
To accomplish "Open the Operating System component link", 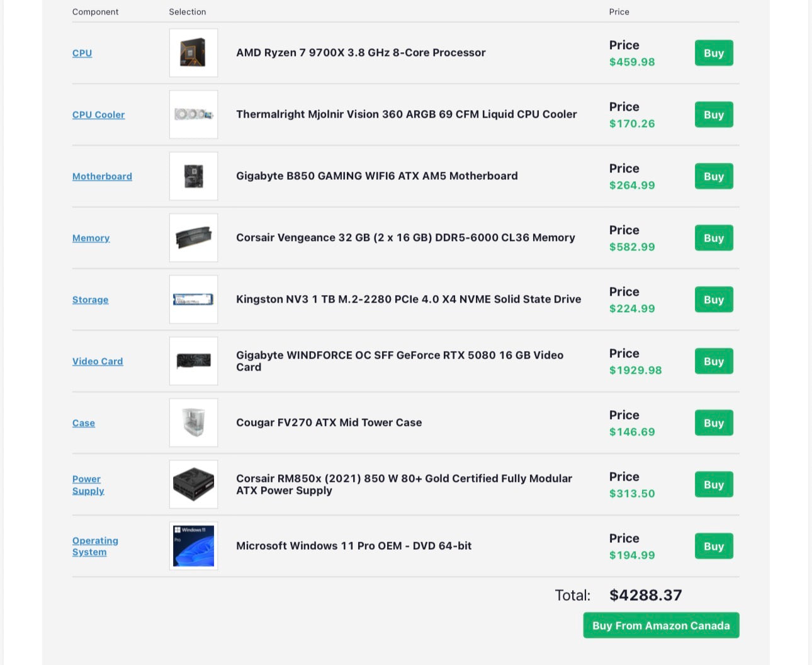I will click(x=95, y=546).
